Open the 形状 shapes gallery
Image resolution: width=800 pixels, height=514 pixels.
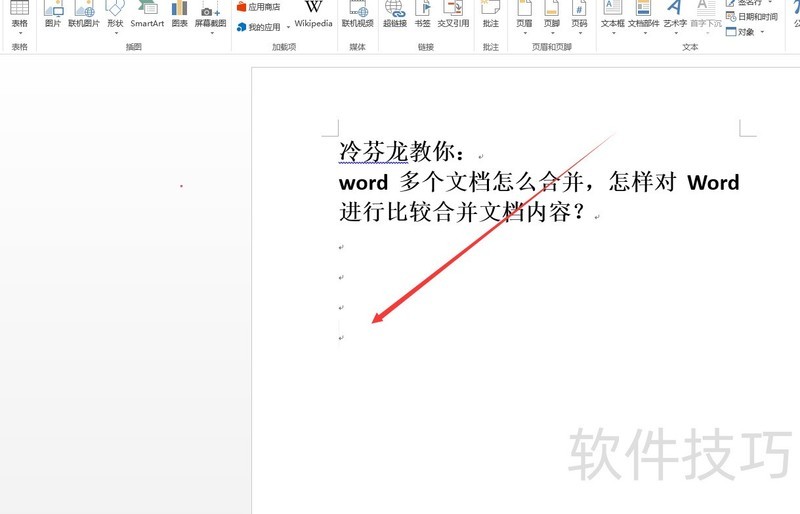pyautogui.click(x=115, y=17)
